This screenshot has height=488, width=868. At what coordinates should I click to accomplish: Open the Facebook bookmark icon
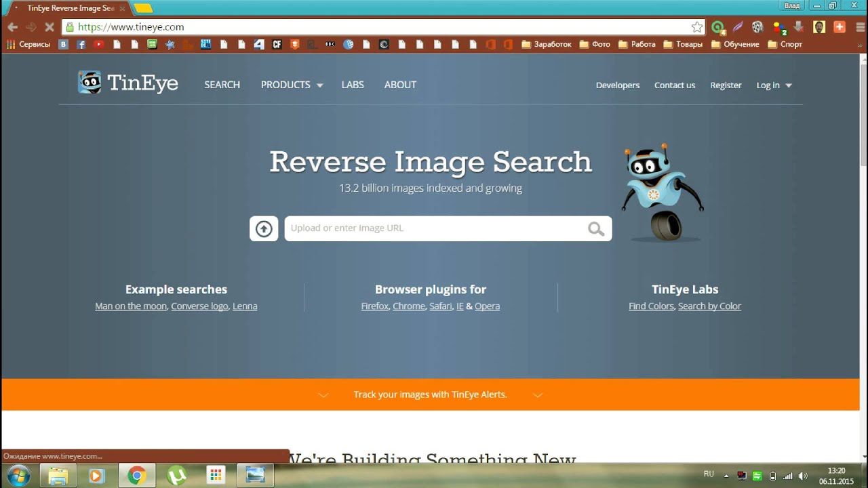(81, 45)
